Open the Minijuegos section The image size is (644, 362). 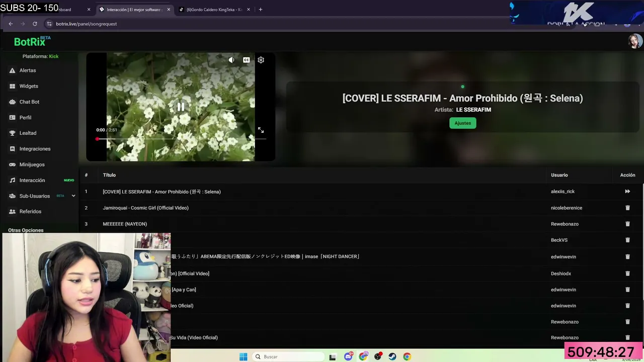tap(32, 164)
